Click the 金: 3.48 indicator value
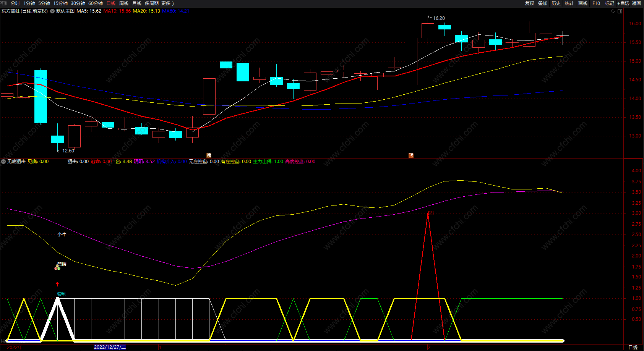The image size is (644, 351). pos(123,162)
